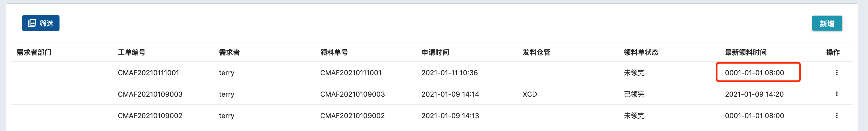868x131 pixels.
Task: Open actions menu for CMAF20210109002 row
Action: [836, 115]
